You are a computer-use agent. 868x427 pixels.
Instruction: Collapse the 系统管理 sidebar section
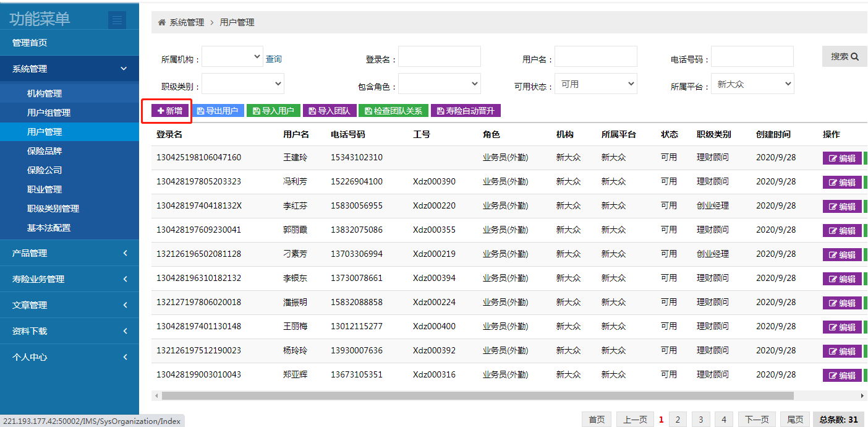[x=69, y=69]
